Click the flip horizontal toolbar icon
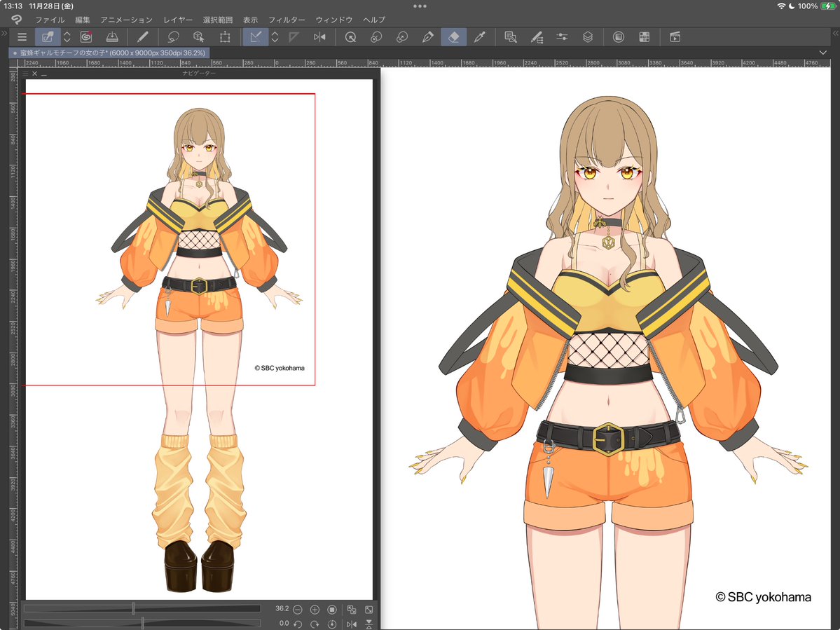 pos(320,37)
